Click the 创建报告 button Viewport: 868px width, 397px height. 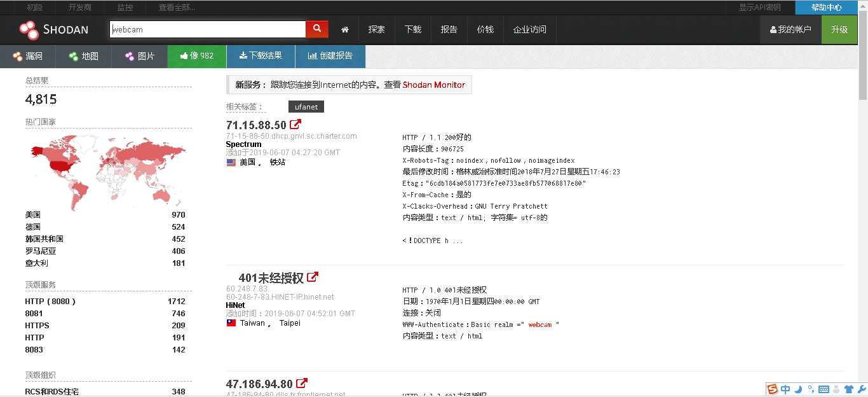pos(330,56)
